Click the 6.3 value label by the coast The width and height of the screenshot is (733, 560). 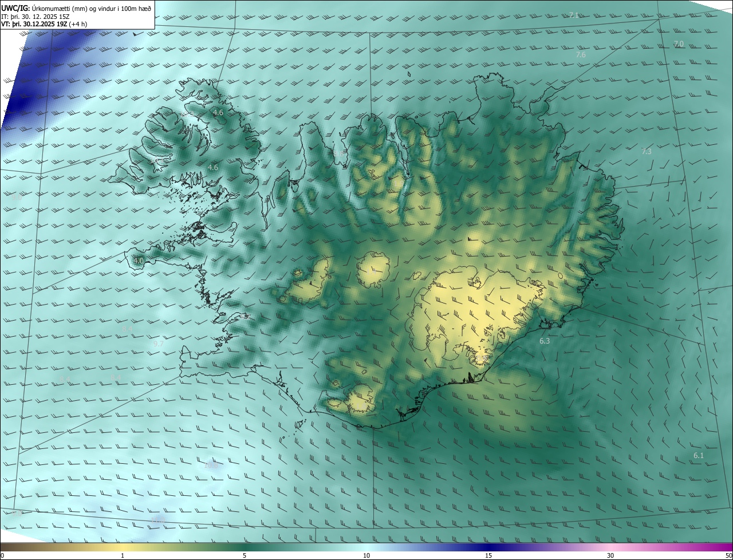[545, 341]
